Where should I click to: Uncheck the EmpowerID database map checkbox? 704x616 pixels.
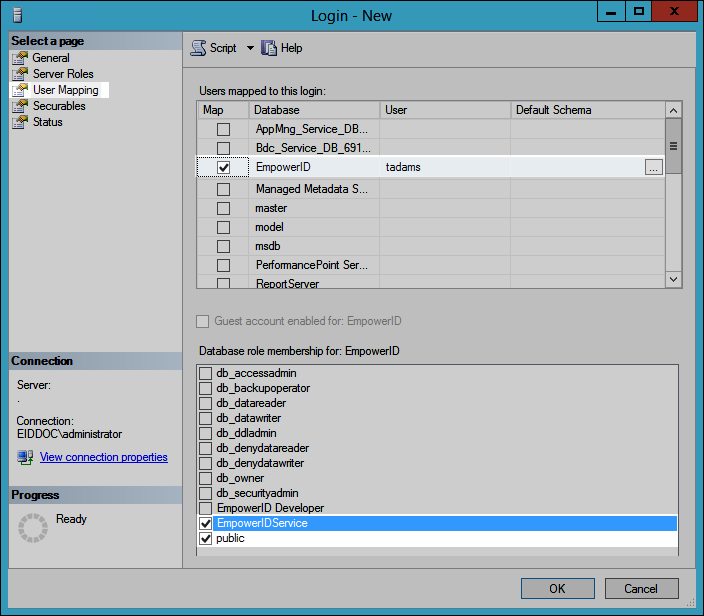223,168
